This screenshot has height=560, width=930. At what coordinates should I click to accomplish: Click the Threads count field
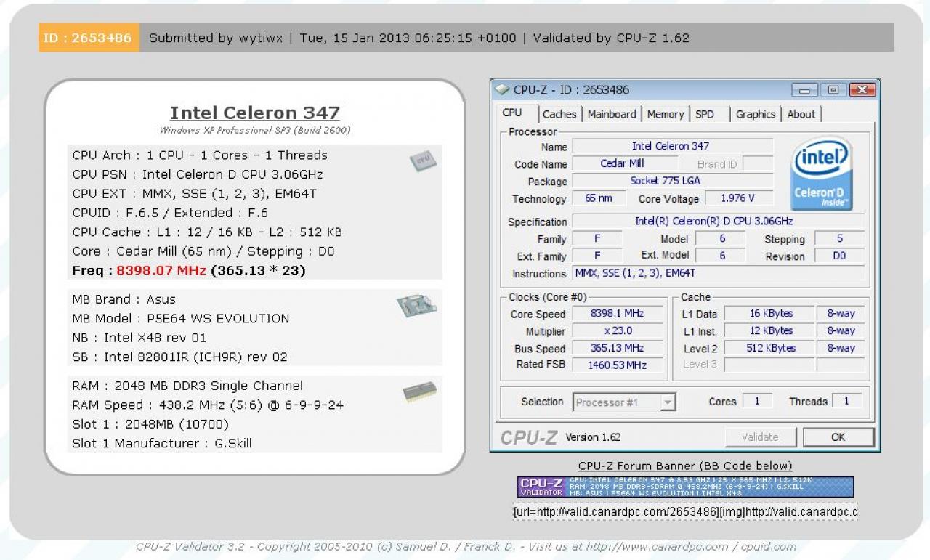coord(846,401)
